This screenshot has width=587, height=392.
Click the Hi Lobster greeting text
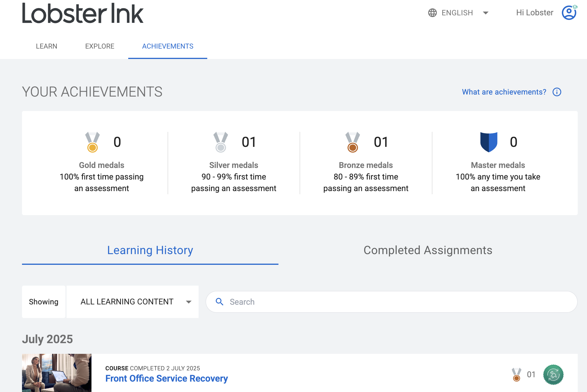click(535, 12)
